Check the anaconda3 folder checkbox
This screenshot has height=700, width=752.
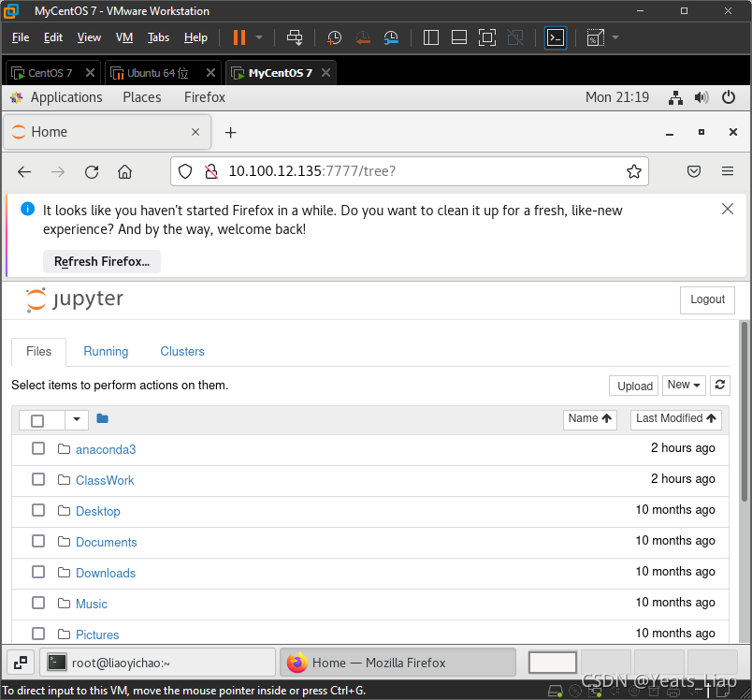tap(38, 448)
